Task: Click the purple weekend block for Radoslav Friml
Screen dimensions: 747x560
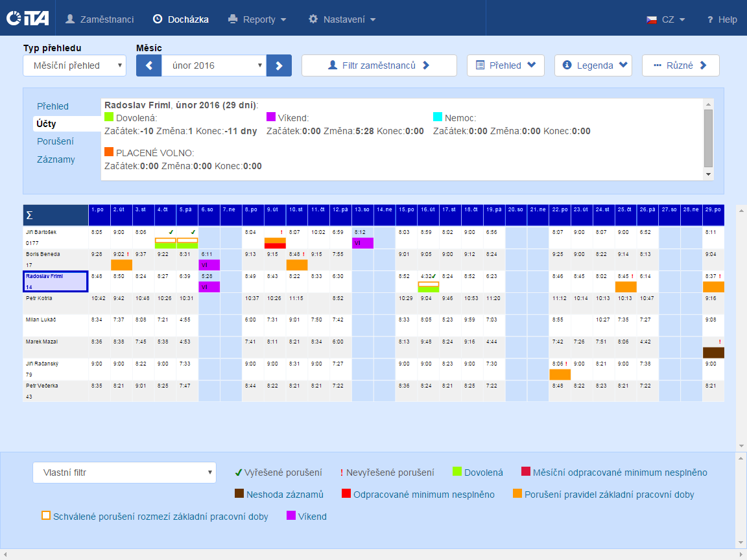Action: coord(209,286)
